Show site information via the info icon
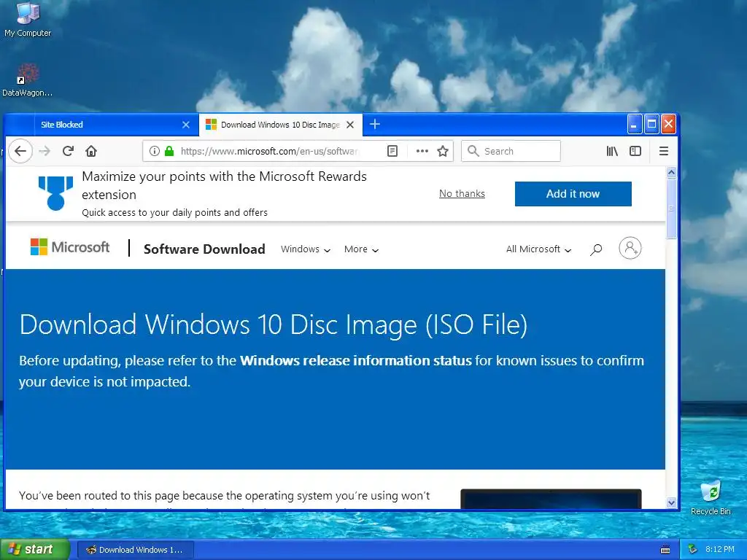 (x=155, y=152)
